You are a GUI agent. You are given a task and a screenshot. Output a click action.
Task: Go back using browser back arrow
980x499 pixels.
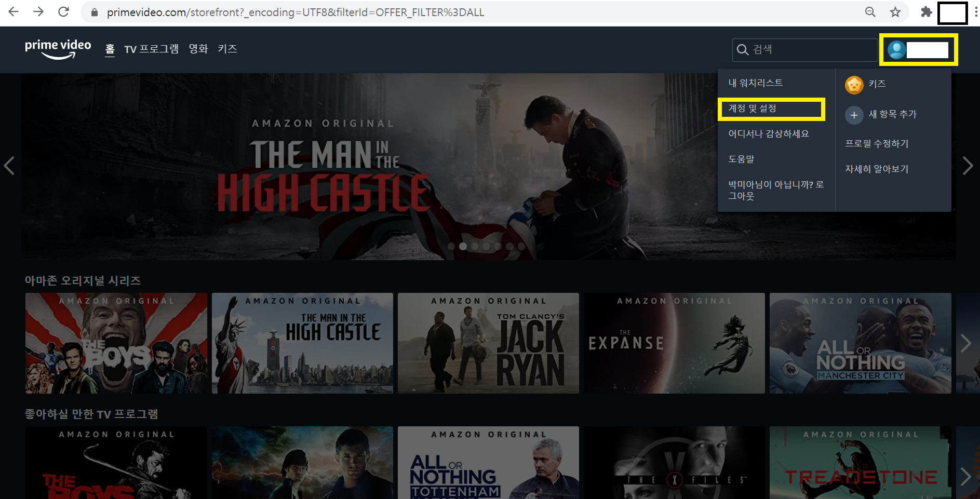point(14,11)
